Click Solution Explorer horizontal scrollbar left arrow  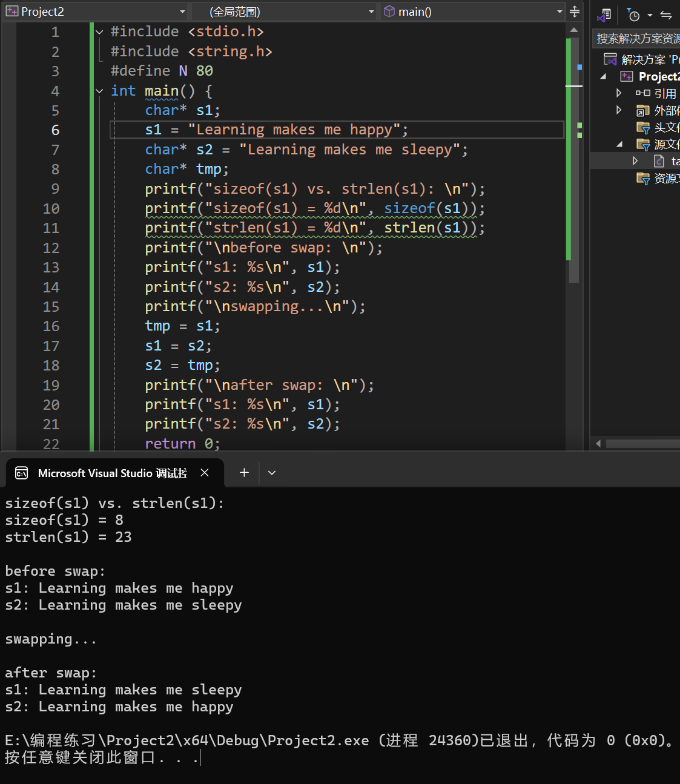pos(598,444)
